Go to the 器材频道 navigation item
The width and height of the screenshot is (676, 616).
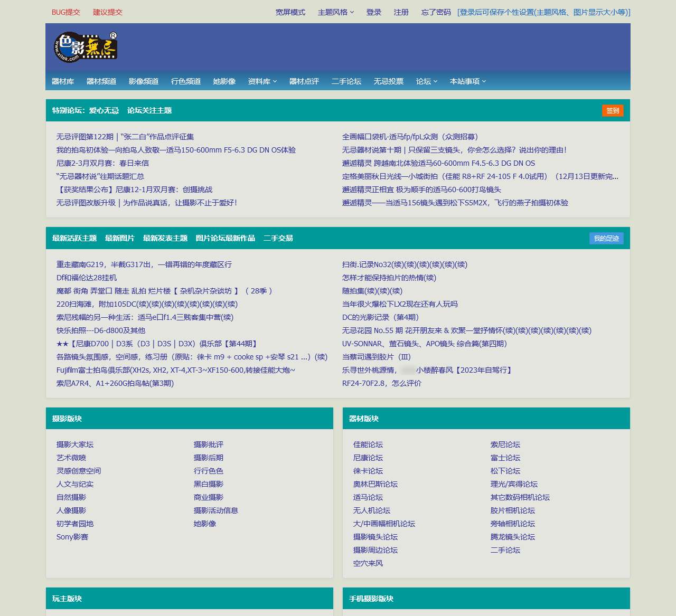[x=101, y=81]
